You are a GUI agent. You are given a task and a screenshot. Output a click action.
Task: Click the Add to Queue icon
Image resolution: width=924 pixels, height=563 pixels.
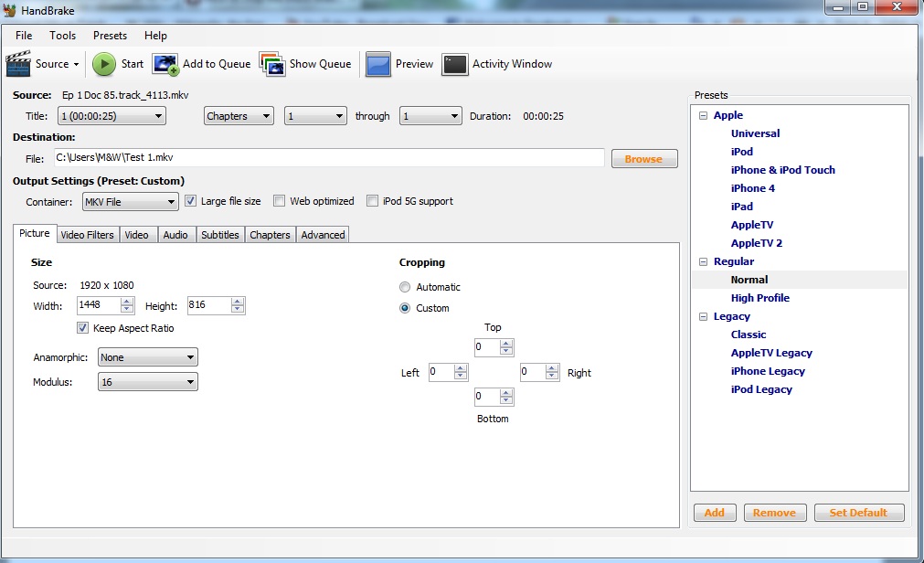pyautogui.click(x=165, y=64)
